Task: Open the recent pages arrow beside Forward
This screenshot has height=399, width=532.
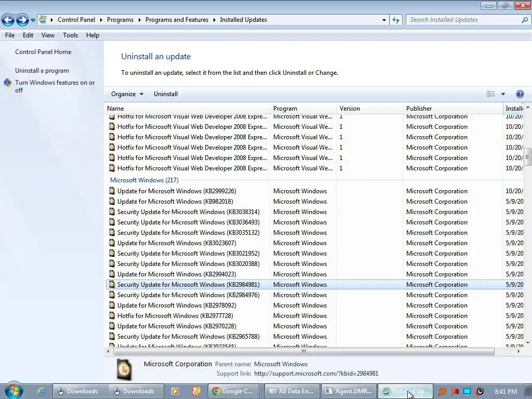Action: click(33, 20)
